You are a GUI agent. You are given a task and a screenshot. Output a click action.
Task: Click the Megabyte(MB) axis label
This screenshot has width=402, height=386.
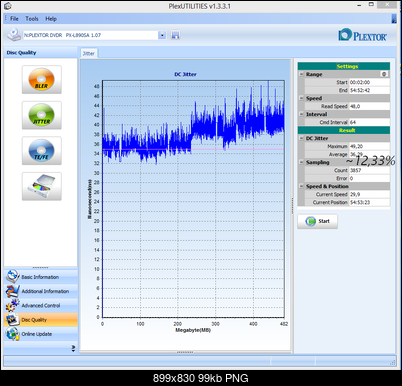(x=193, y=330)
